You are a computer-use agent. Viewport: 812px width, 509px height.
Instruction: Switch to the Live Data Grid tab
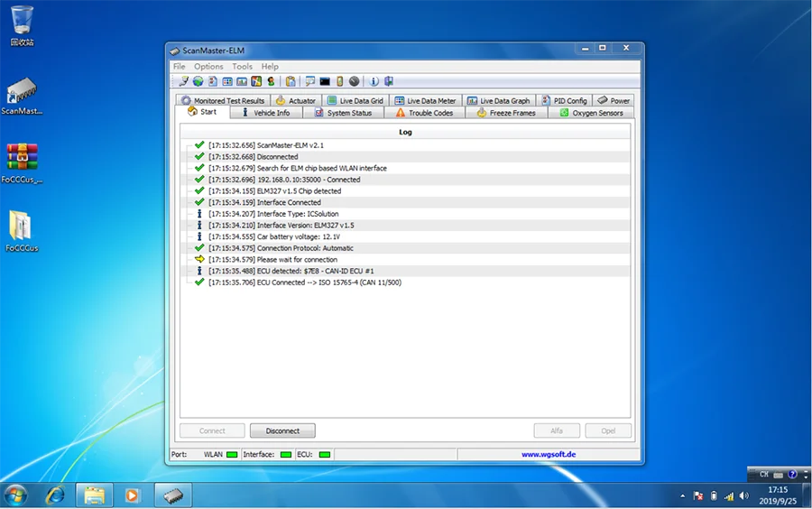[x=355, y=100]
